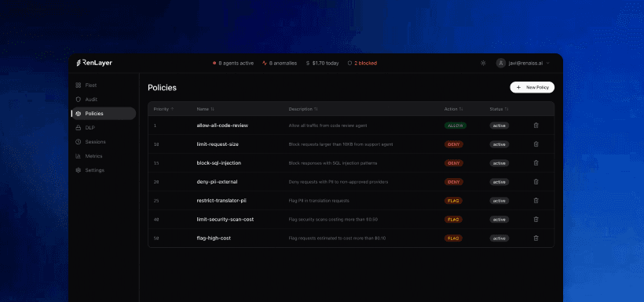Open the Metrics page
Screen dimensions: 644x302
tap(104, 156)
